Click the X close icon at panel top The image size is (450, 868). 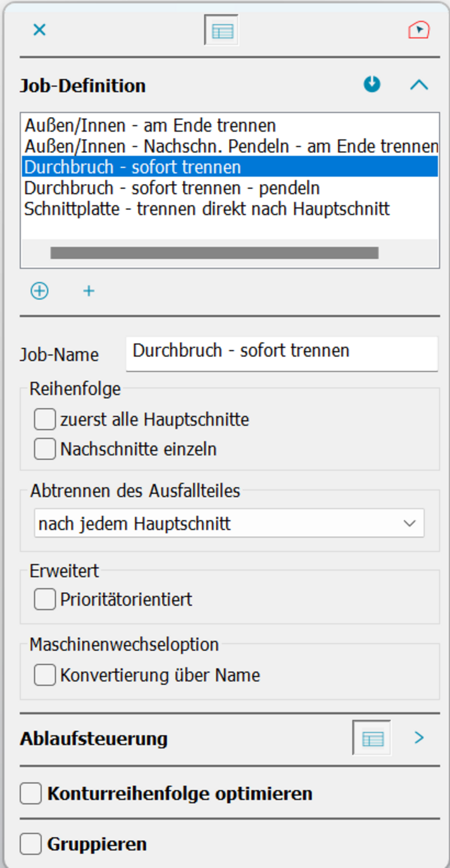(39, 30)
